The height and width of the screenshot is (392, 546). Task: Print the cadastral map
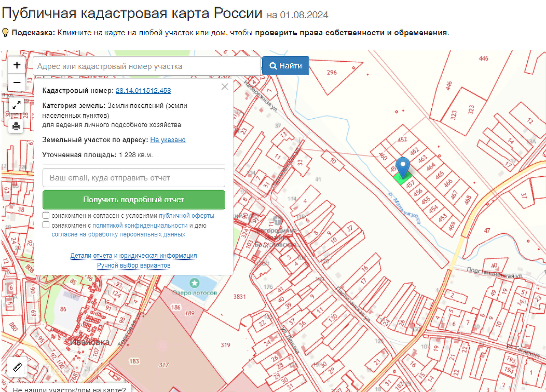click(x=16, y=126)
